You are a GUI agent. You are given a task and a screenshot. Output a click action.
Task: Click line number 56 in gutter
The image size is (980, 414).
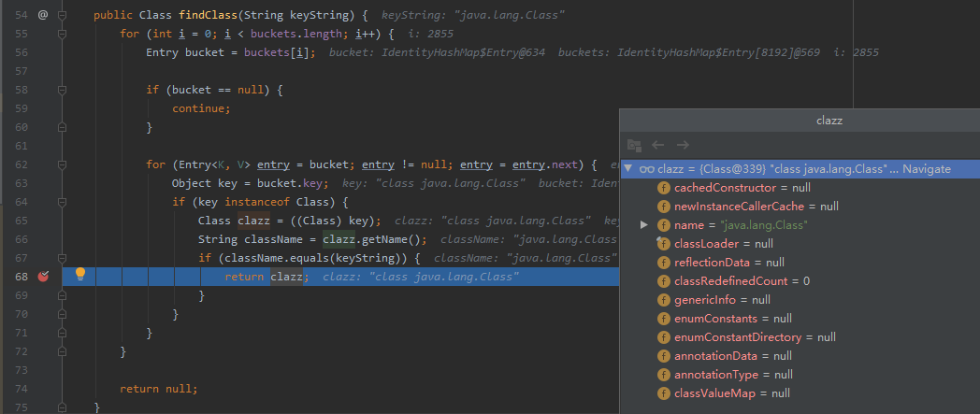click(22, 52)
